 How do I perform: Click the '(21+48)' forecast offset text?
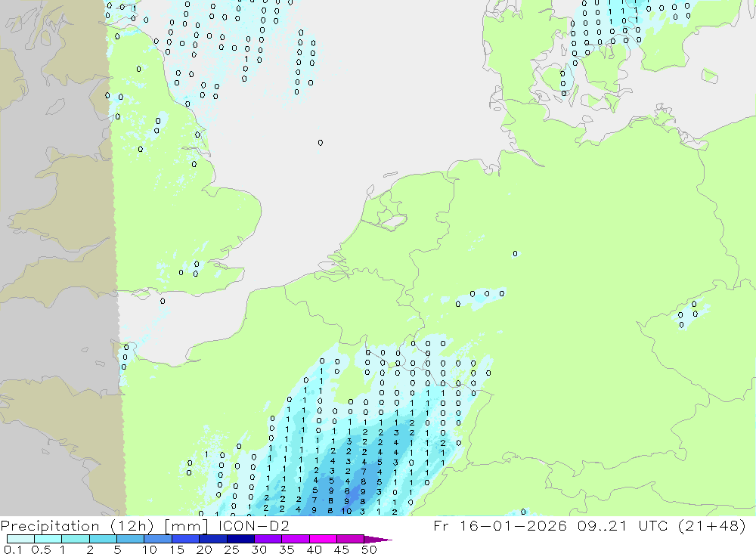click(x=712, y=525)
